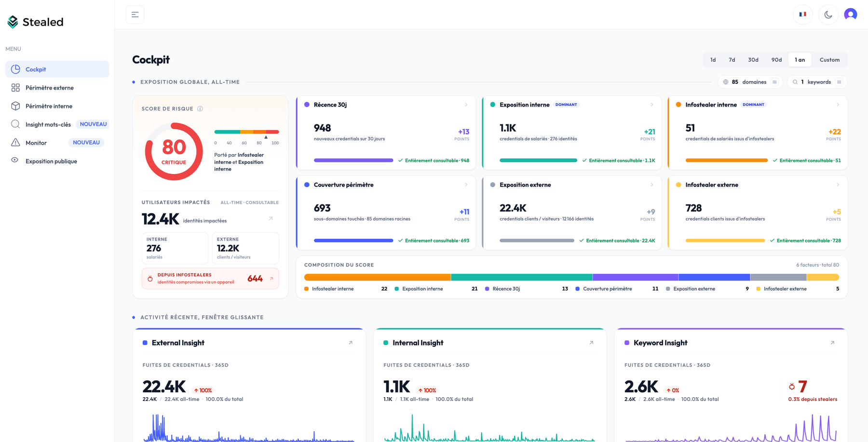Click the infostealer bug icon in red banner

coord(150,279)
